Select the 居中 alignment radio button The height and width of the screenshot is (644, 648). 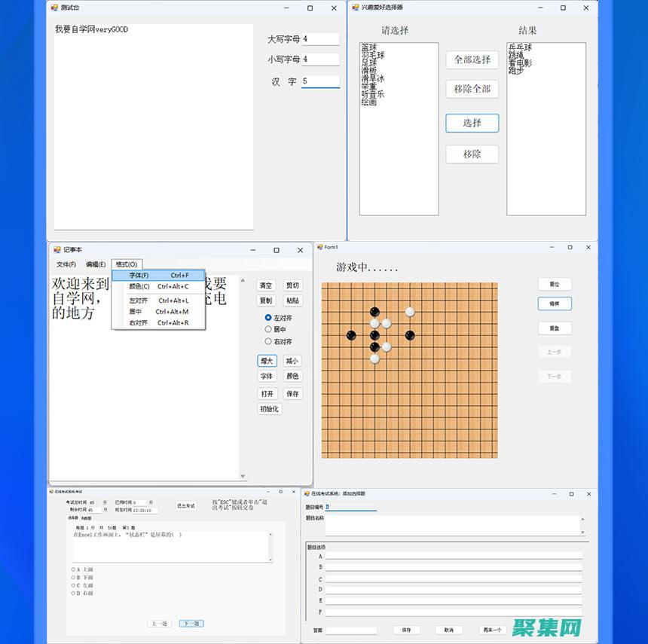pyautogui.click(x=268, y=330)
